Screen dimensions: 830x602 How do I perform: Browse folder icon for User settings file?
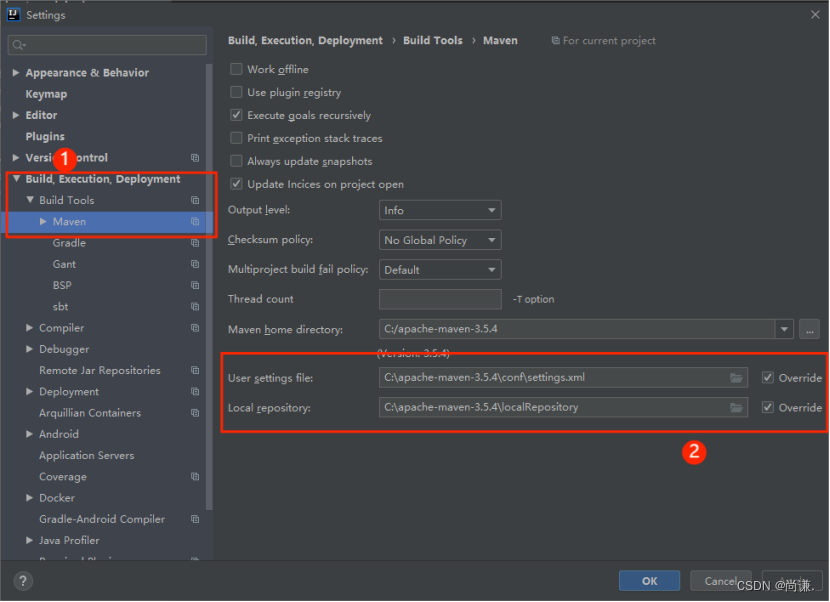pos(736,378)
